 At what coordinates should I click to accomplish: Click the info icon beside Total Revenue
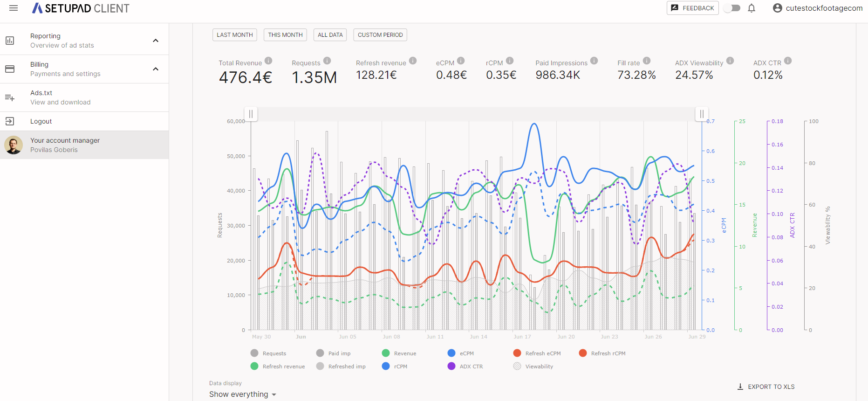(x=268, y=61)
